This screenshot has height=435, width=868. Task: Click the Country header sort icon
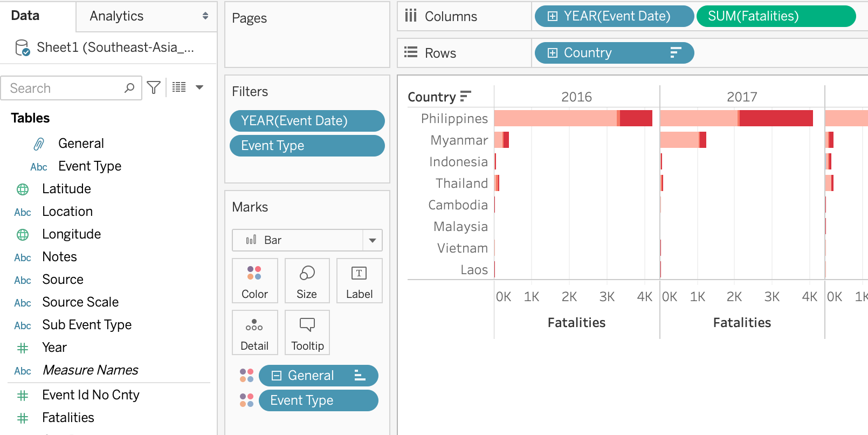click(x=465, y=97)
